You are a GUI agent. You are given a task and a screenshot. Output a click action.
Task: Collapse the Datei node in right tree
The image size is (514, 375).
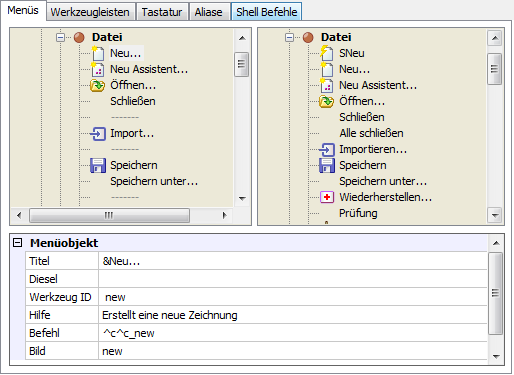(289, 37)
